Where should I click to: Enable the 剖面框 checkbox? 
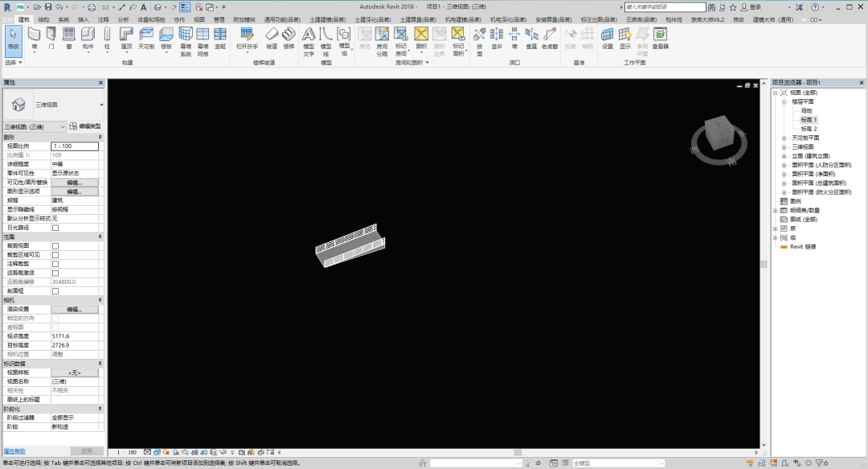(x=55, y=291)
